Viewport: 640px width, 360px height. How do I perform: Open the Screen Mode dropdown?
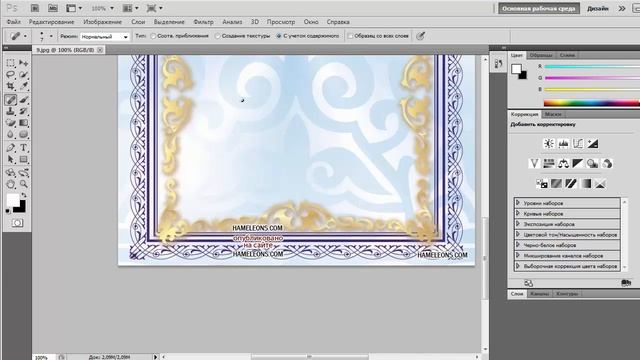[x=155, y=8]
